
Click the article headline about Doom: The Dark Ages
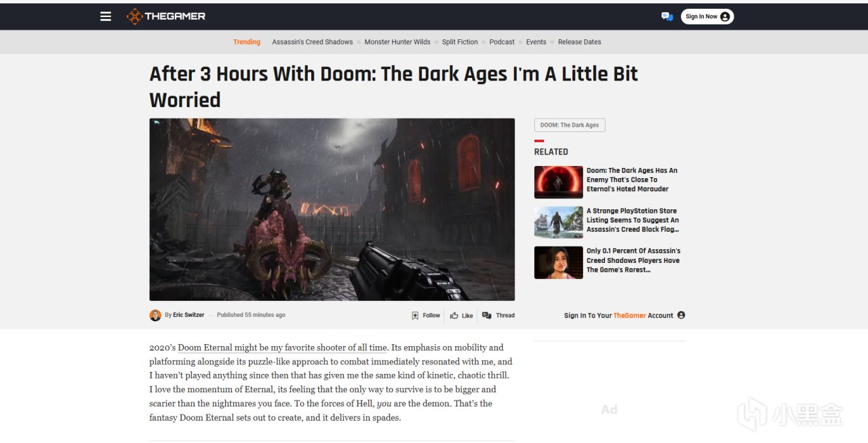click(x=393, y=87)
